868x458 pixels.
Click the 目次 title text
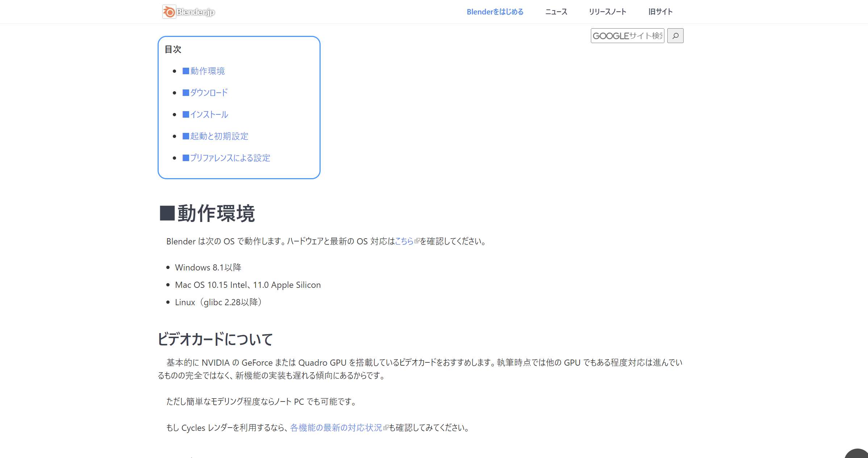pyautogui.click(x=173, y=49)
